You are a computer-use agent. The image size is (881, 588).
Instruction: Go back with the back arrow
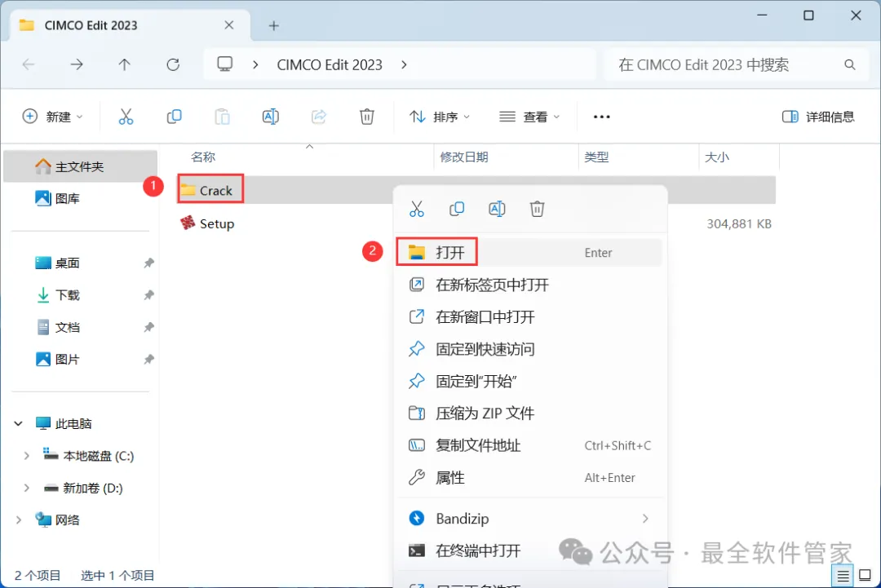pyautogui.click(x=29, y=64)
